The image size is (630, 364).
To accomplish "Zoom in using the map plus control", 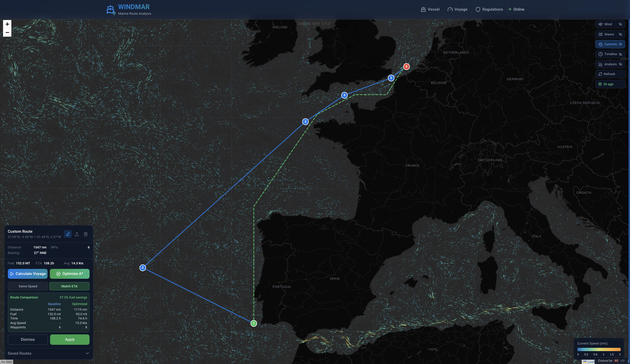I will [7, 24].
